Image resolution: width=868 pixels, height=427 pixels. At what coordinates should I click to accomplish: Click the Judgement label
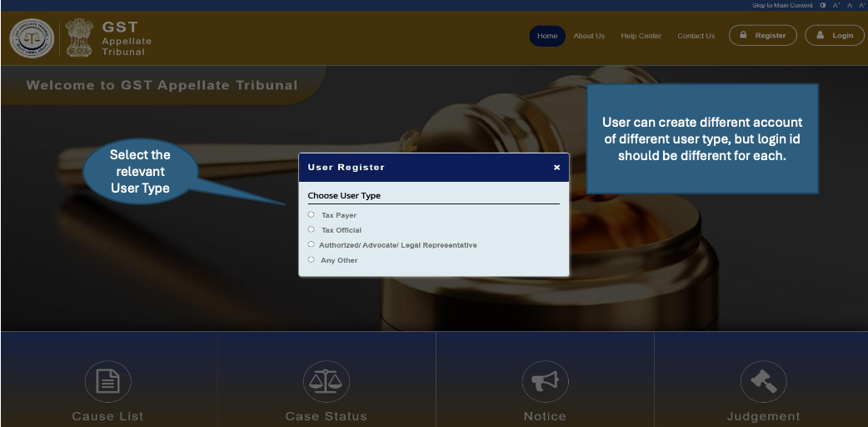764,416
